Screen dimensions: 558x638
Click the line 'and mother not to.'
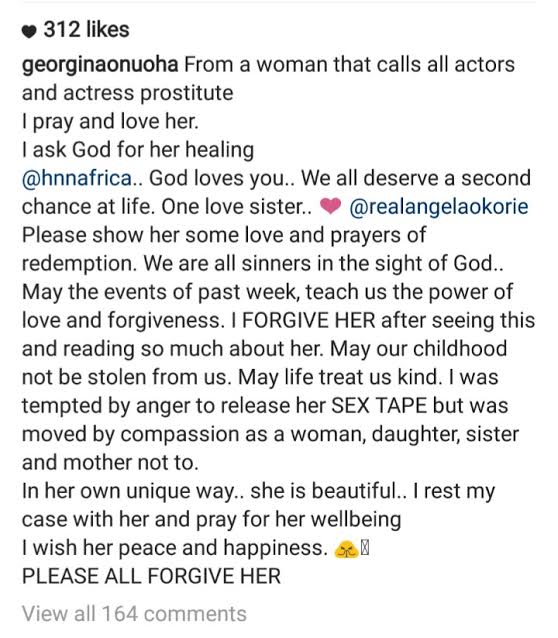[x=110, y=463]
